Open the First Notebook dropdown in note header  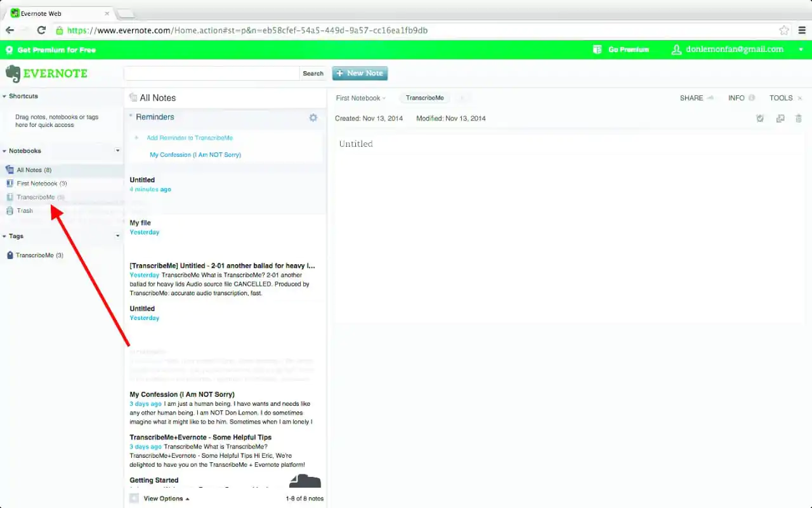coord(360,98)
